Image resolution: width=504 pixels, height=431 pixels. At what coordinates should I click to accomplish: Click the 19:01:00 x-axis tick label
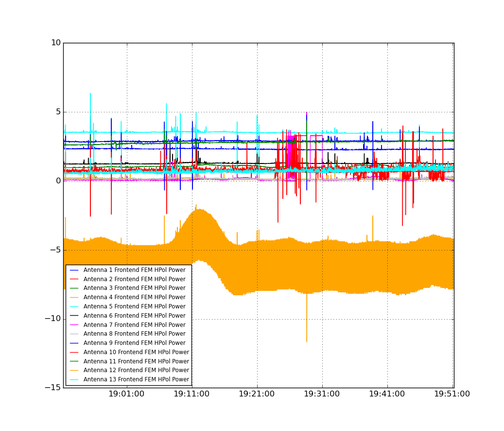point(126,394)
